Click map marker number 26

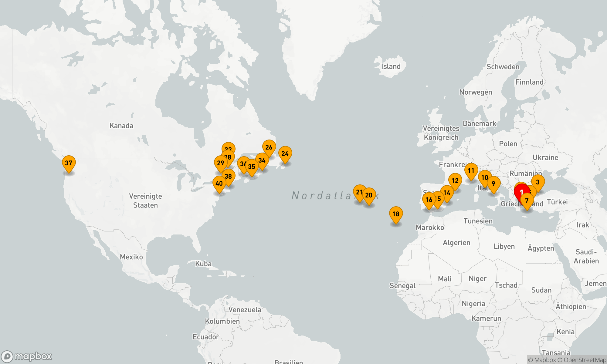click(269, 148)
